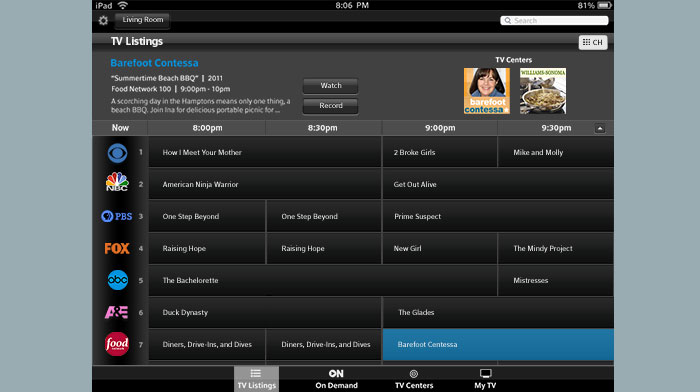
Task: Open the Living Room device selector
Action: (x=142, y=20)
